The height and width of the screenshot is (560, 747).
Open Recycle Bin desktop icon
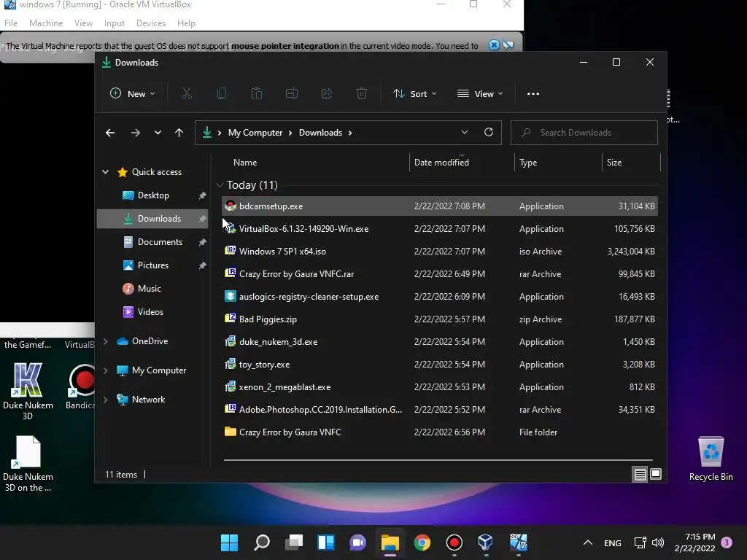[711, 459]
